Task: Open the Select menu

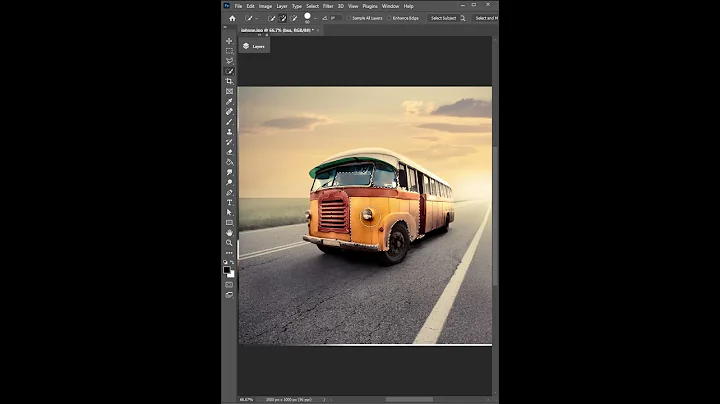Action: tap(313, 6)
